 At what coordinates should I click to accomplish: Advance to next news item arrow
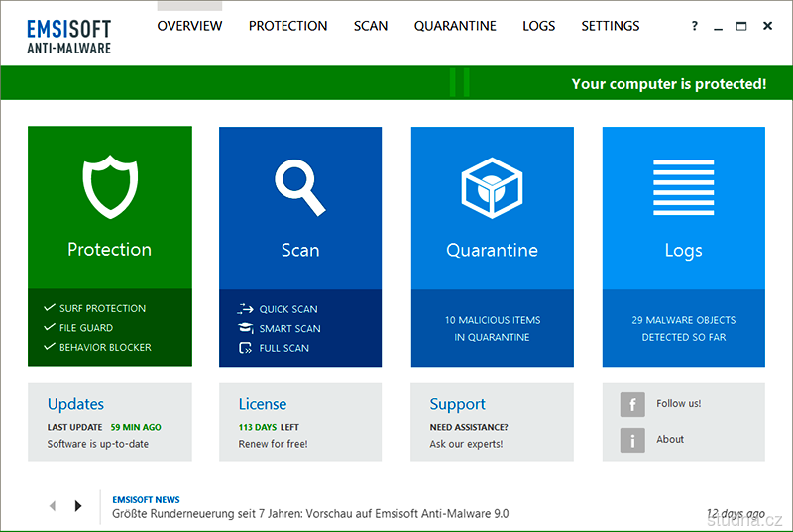[x=78, y=506]
